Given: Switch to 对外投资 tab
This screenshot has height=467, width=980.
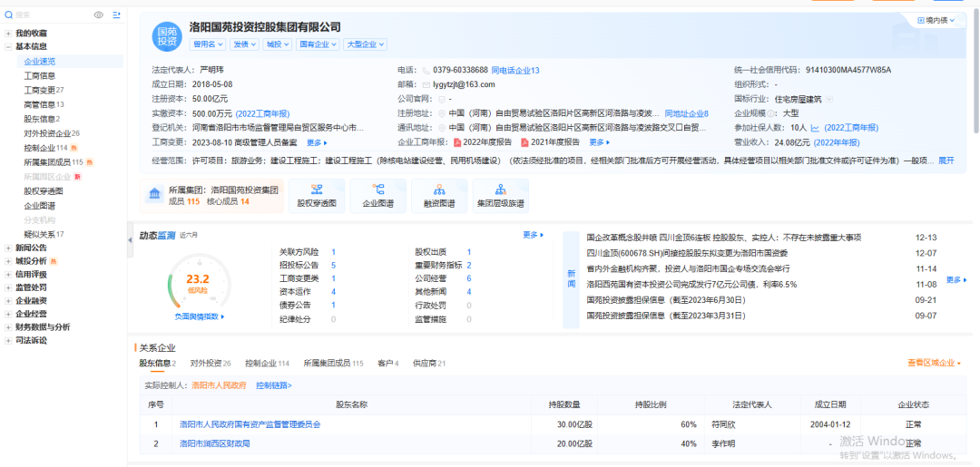Looking at the screenshot, I should [x=211, y=364].
